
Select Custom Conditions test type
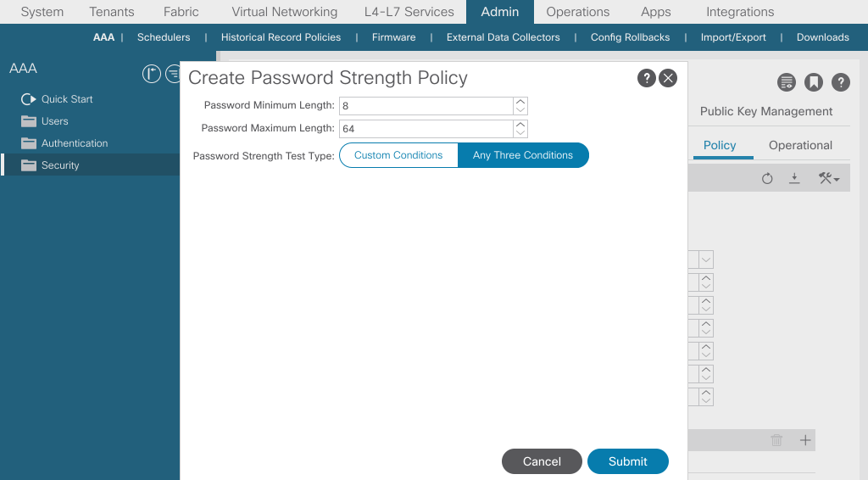[398, 155]
